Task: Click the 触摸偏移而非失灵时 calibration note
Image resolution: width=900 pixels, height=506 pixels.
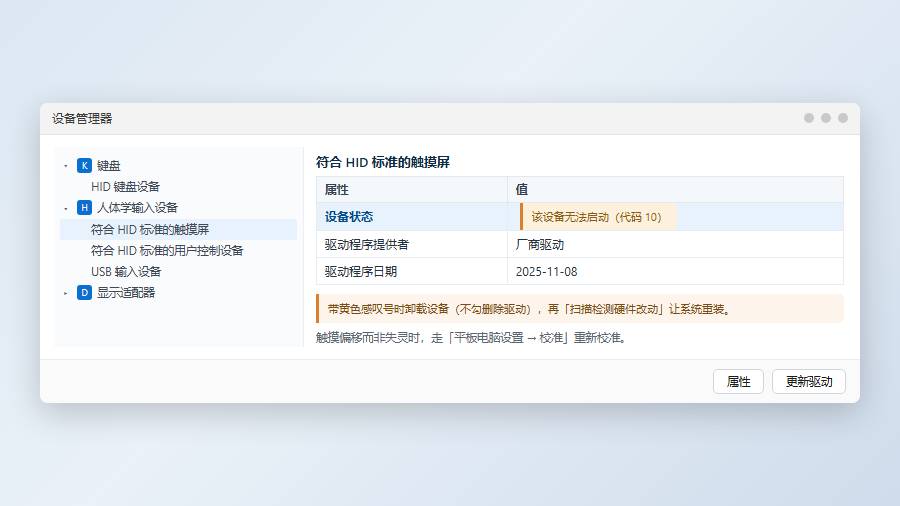Action: click(471, 338)
